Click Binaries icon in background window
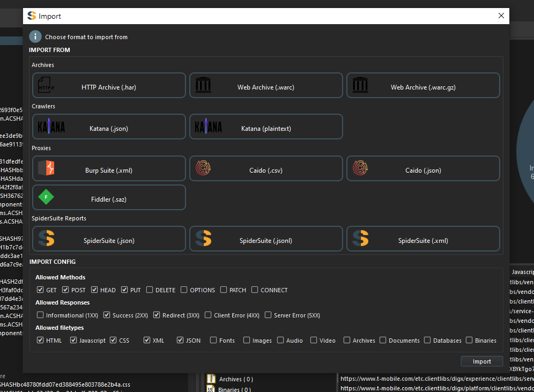The width and height of the screenshot is (534, 392). 211,389
